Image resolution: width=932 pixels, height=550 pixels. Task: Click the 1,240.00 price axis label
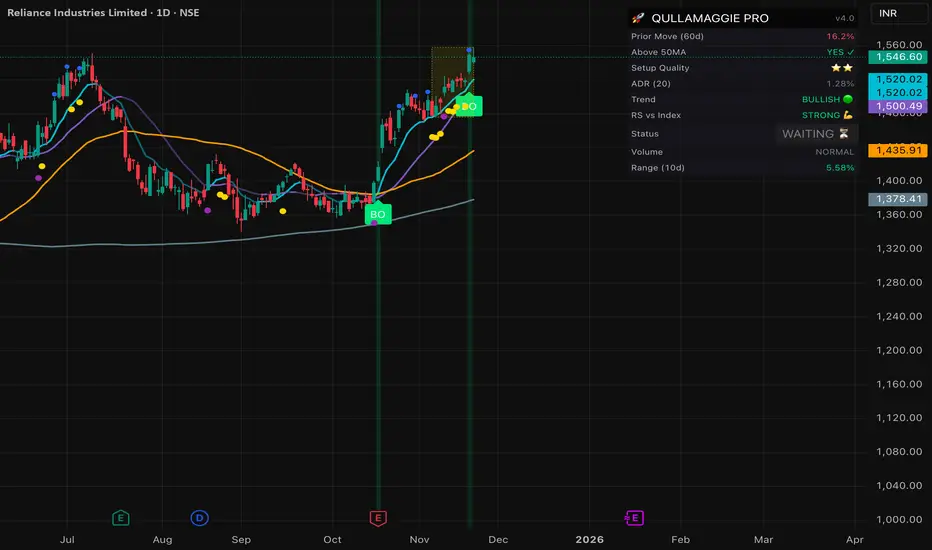click(x=899, y=316)
